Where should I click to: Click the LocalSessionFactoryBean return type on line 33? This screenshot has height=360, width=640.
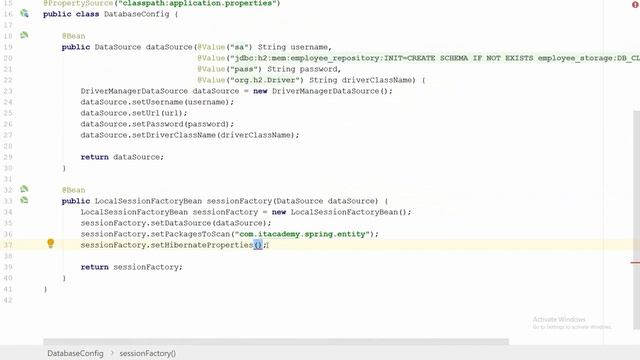tap(148, 201)
